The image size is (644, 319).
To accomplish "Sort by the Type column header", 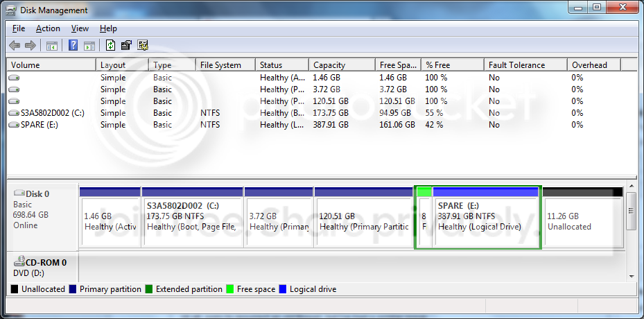I will (172, 65).
